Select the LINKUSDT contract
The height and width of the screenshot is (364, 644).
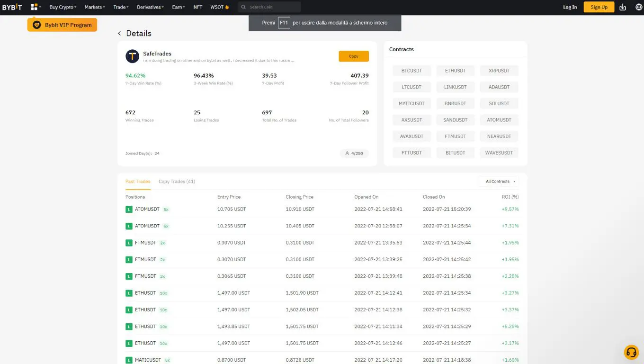point(455,87)
